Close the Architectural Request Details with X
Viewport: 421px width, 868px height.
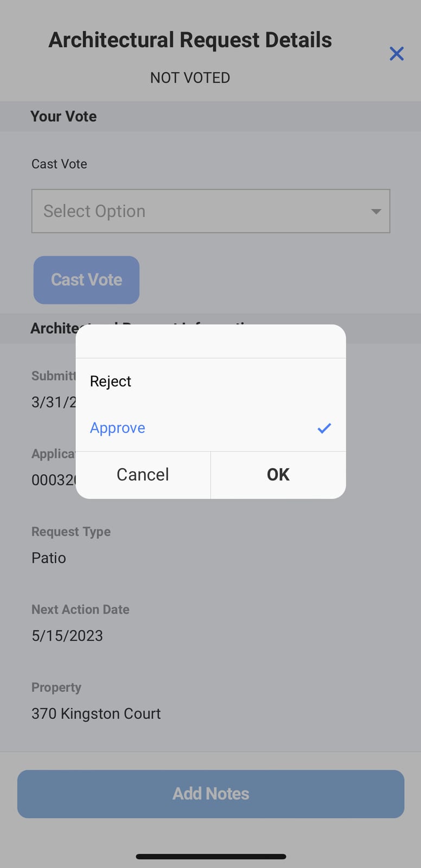tap(397, 53)
